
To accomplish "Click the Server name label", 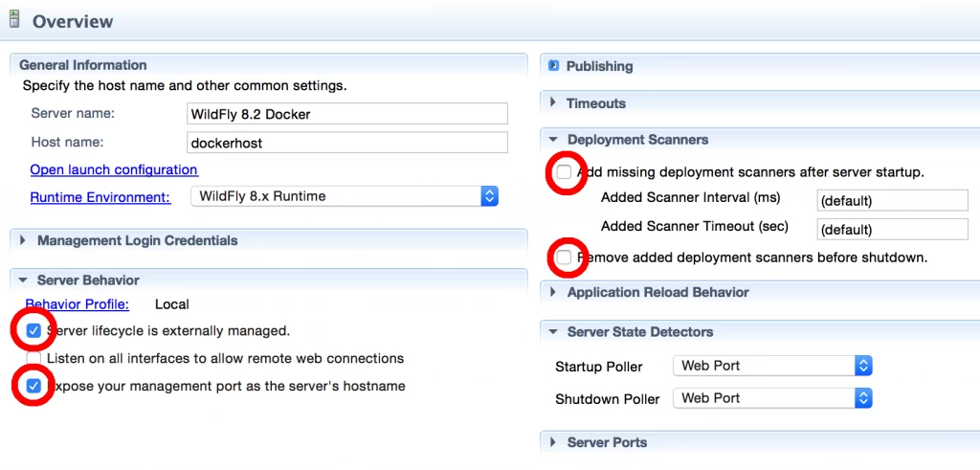I will point(73,114).
